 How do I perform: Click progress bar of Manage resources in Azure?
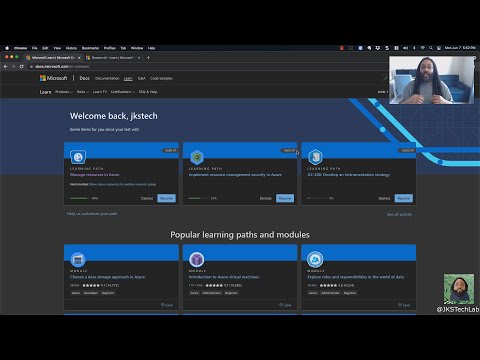(x=80, y=198)
